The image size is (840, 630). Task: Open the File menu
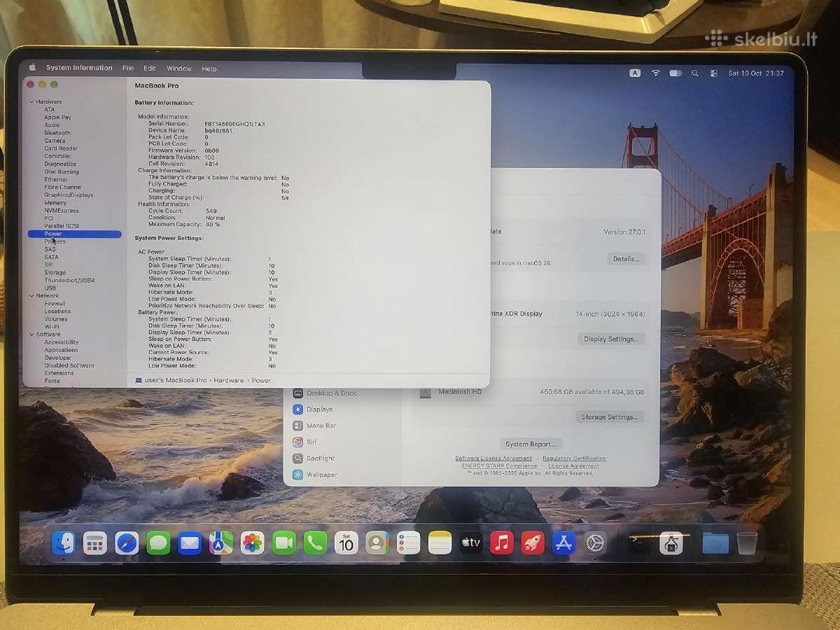[128, 69]
